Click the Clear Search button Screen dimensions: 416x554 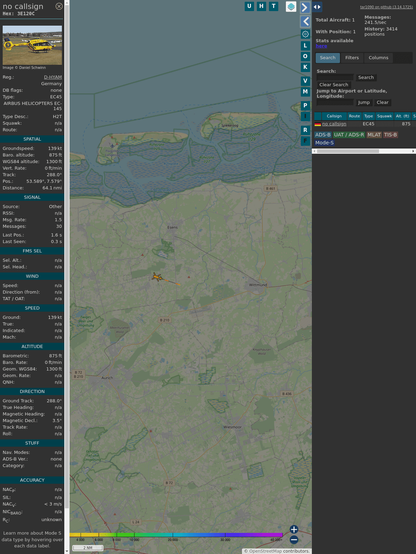(334, 85)
